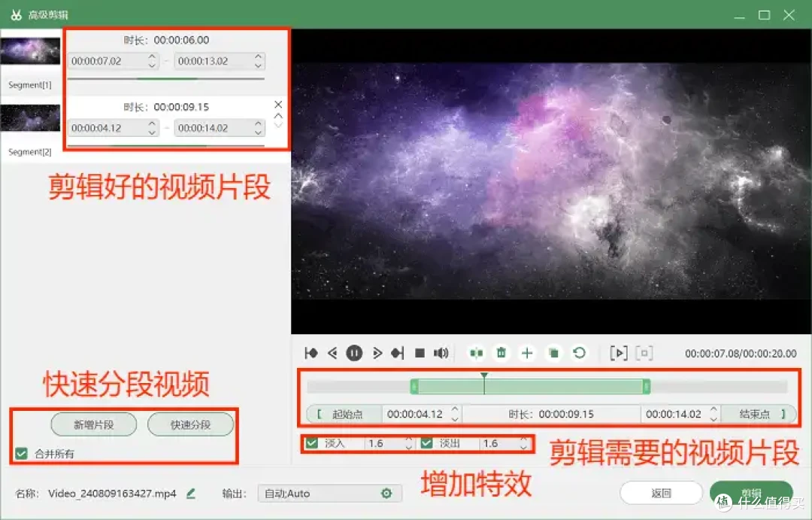Open output settings gear icon
This screenshot has height=520, width=812.
(x=386, y=494)
